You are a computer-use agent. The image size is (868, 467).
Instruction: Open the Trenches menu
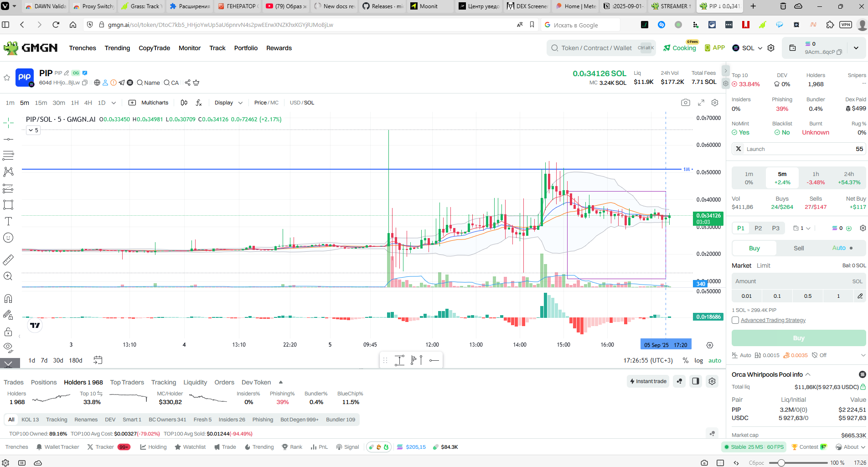tap(83, 48)
